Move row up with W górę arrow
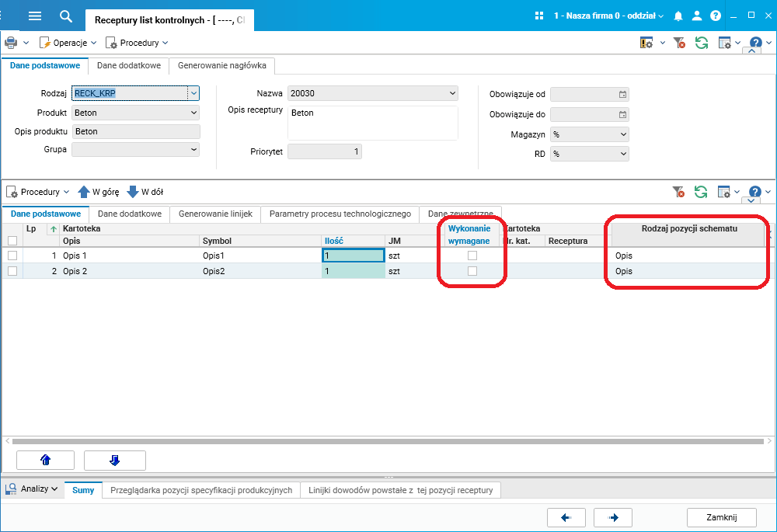 click(99, 192)
